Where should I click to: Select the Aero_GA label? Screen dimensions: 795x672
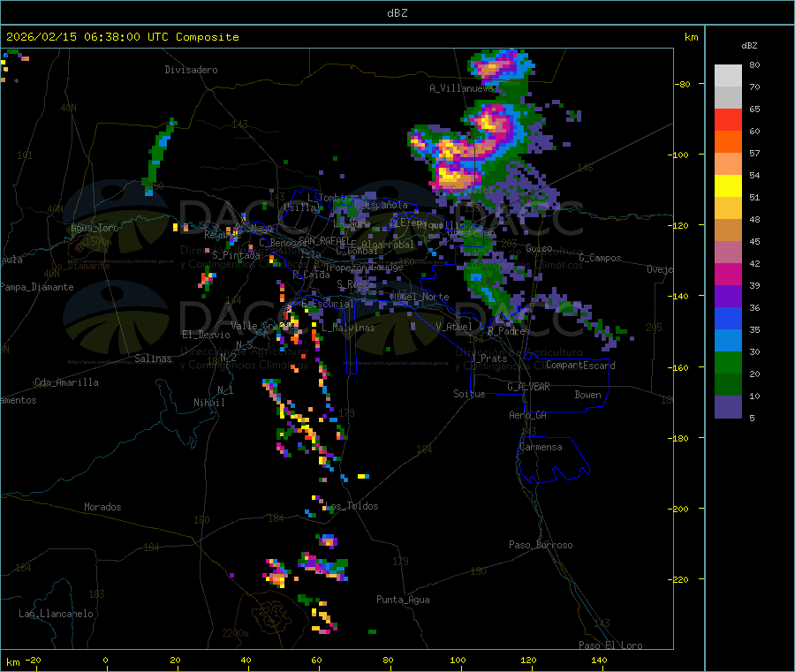(x=528, y=415)
